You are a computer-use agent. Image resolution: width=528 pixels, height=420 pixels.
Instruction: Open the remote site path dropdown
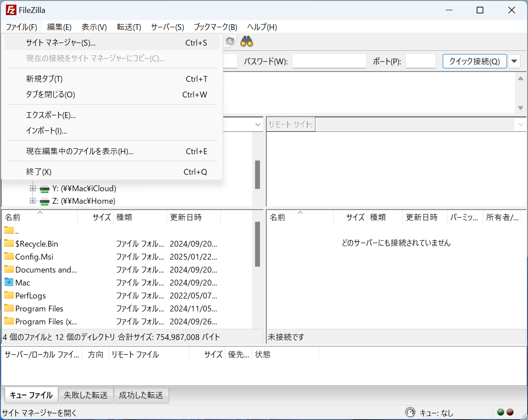[x=520, y=125]
